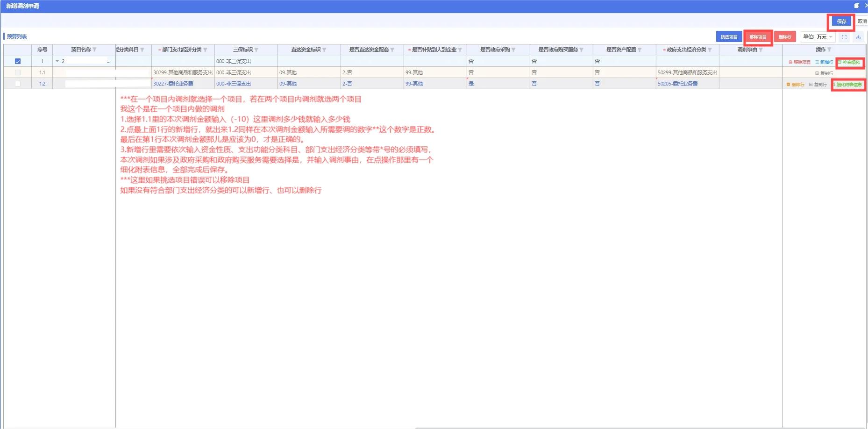The image size is (868, 429).
Task: Click the fullscreen expand icon above the table
Action: pyautogui.click(x=844, y=37)
